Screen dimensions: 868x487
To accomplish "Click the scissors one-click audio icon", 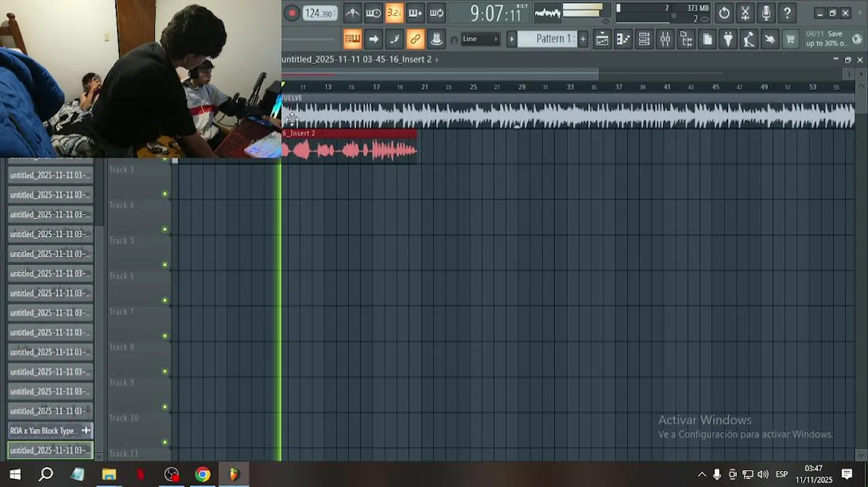I will (x=745, y=13).
